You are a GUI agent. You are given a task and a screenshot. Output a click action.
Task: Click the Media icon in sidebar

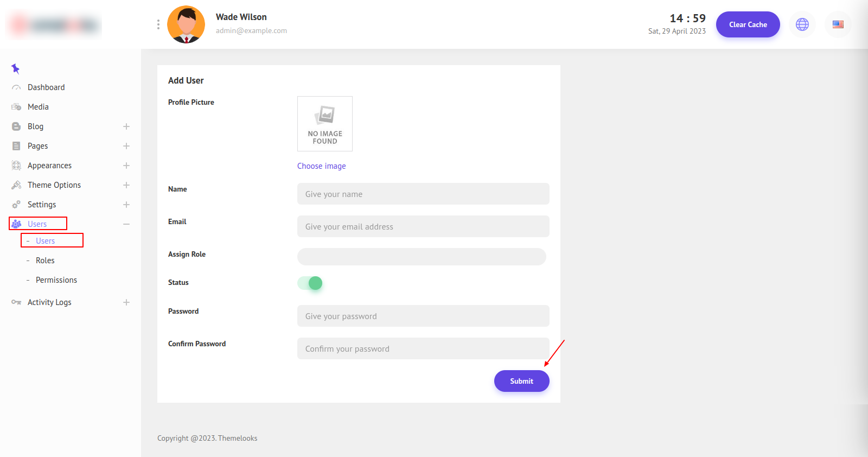tap(16, 107)
